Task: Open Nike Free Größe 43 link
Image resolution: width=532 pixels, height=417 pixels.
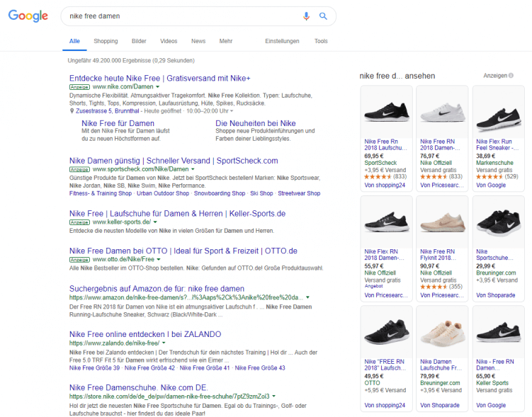Action: click(260, 368)
